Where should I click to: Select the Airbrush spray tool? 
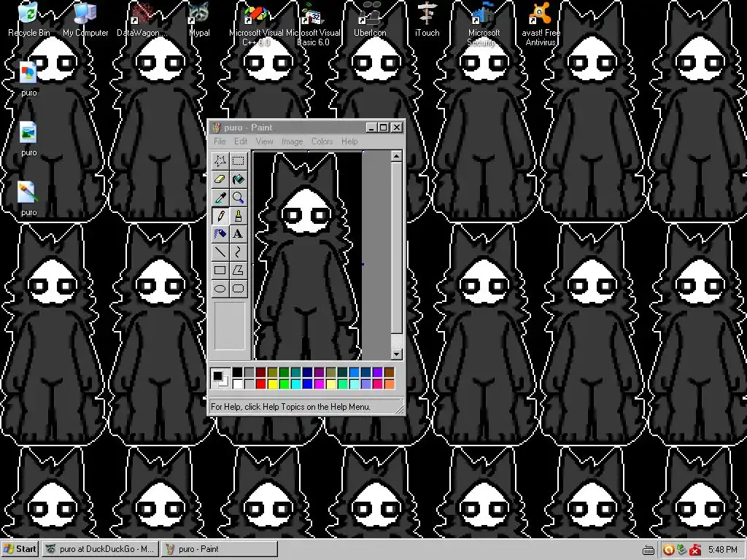pyautogui.click(x=220, y=234)
